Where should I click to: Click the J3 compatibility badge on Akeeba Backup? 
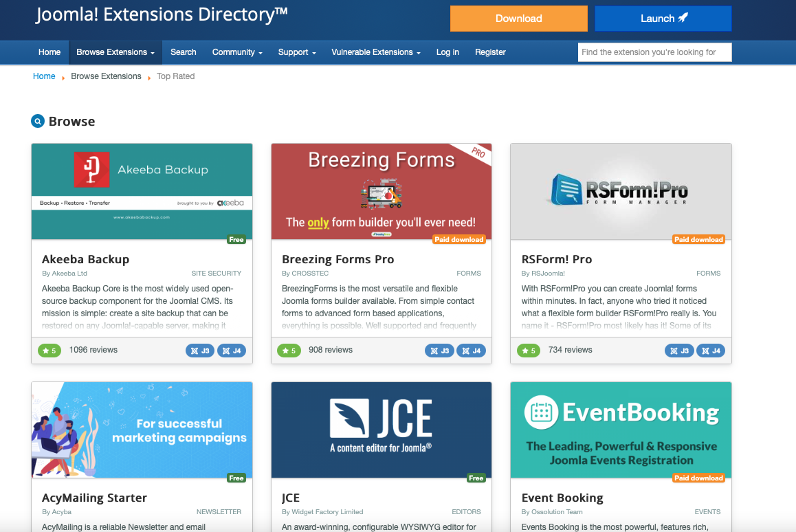pyautogui.click(x=200, y=351)
